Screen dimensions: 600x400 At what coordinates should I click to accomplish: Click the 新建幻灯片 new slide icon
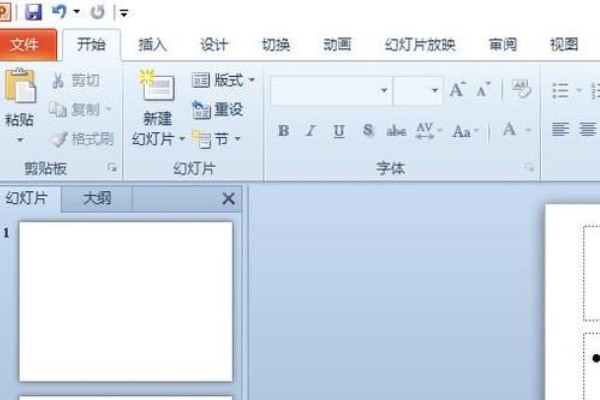coord(157,85)
